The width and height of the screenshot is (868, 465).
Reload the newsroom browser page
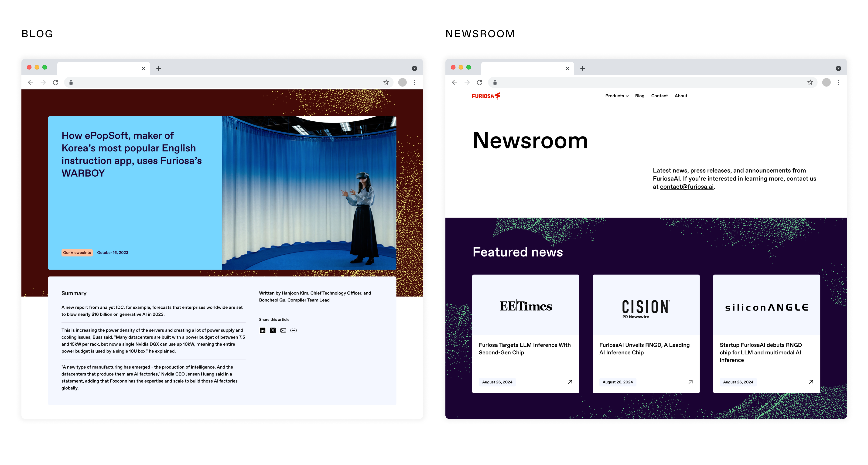(479, 82)
